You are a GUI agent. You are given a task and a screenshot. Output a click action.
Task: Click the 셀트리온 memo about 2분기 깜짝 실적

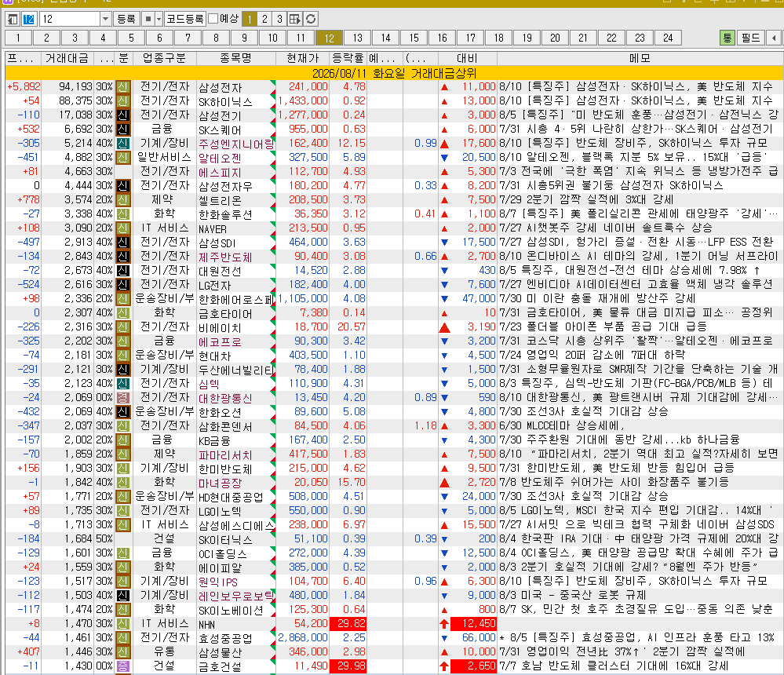586,200
